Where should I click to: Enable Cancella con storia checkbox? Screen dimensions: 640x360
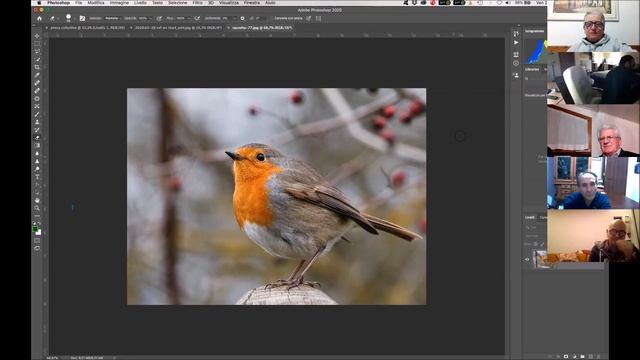(288, 18)
